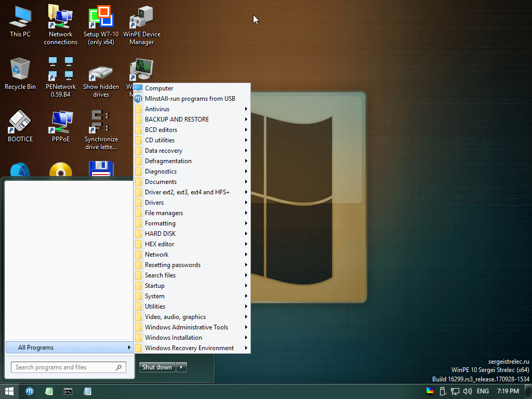The height and width of the screenshot is (399, 532).
Task: Click the search programs and files field
Action: [68, 367]
